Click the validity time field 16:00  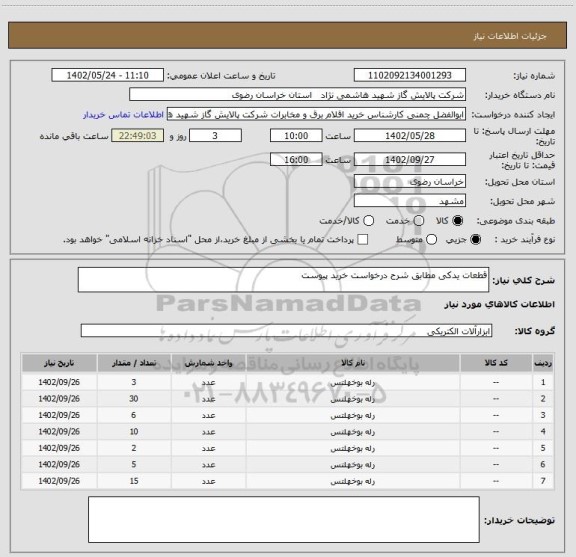click(x=296, y=159)
